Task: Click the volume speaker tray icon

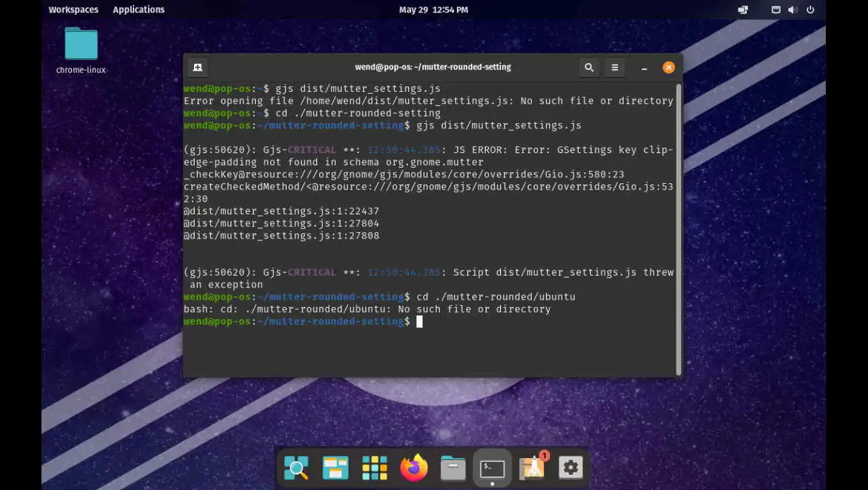Action: [793, 10]
